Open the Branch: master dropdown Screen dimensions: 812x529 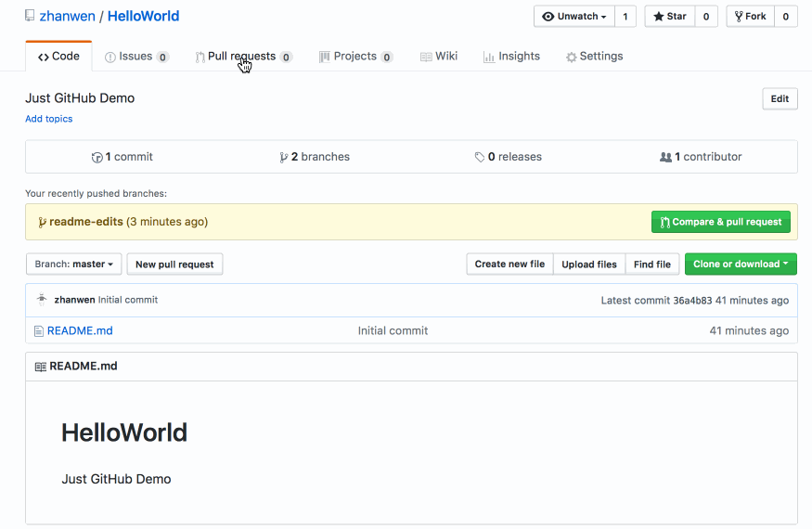click(73, 264)
